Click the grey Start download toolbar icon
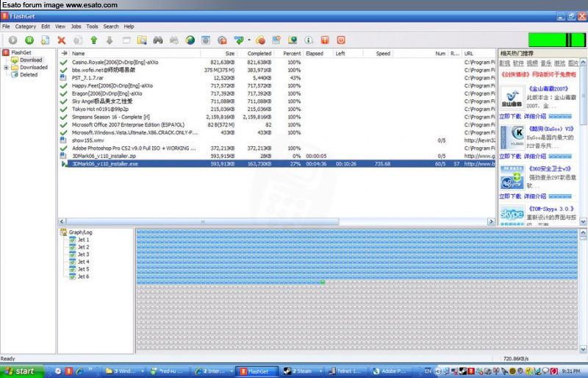Viewport: 588px width, 378px height. tap(13, 40)
